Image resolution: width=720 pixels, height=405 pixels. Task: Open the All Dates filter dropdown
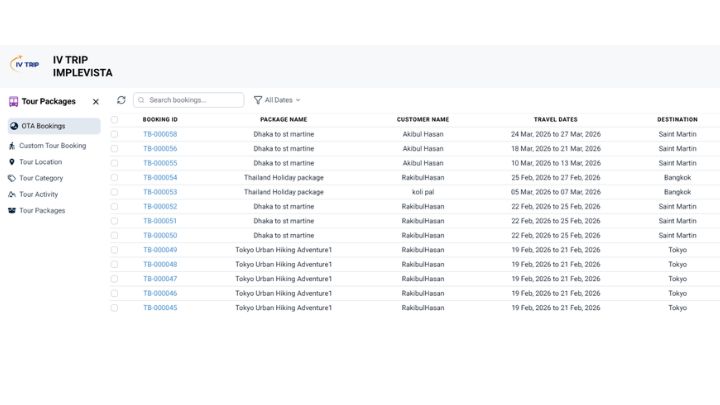[x=277, y=100]
